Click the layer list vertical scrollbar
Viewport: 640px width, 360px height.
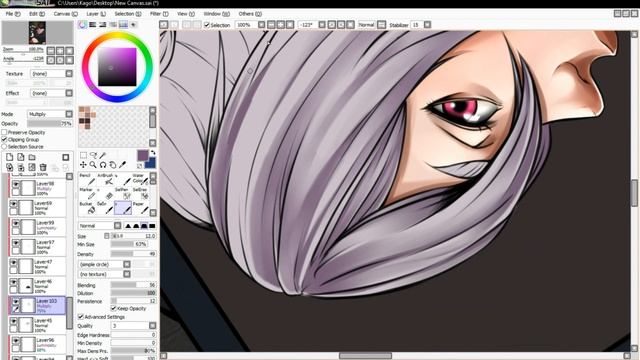(69, 312)
